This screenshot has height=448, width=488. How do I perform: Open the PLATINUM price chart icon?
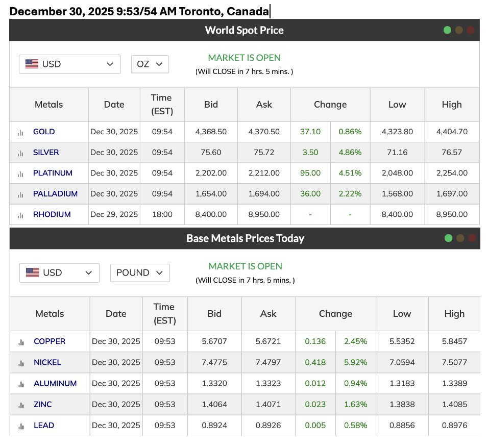(20, 173)
